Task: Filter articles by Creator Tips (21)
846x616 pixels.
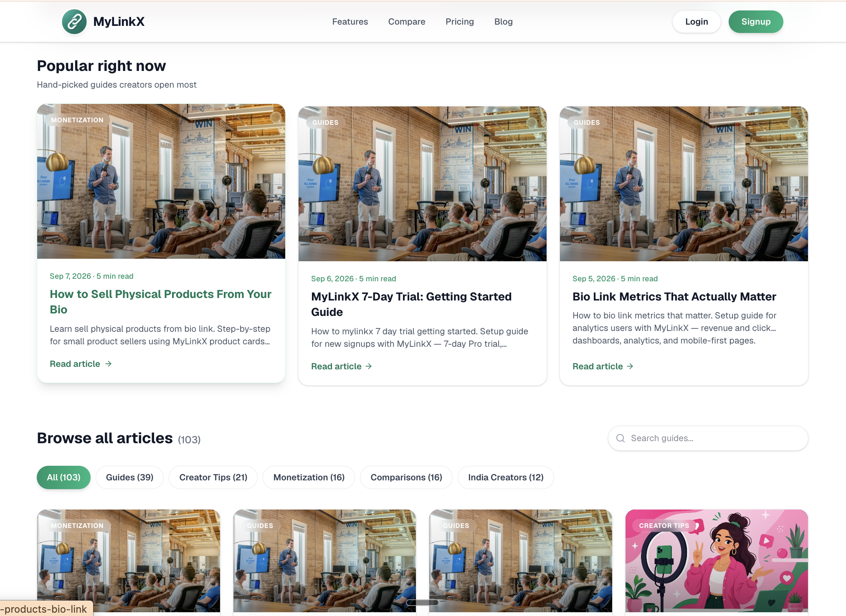Action: [x=213, y=477]
